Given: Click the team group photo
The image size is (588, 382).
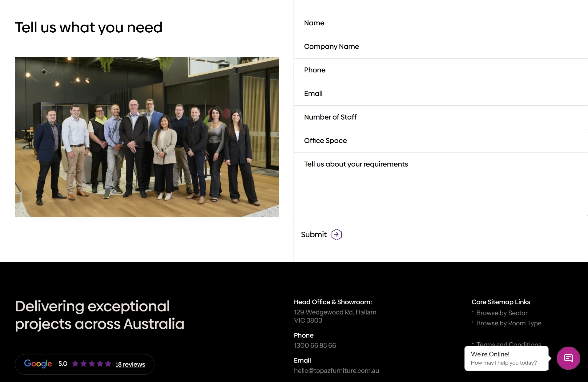Looking at the screenshot, I should [x=147, y=137].
